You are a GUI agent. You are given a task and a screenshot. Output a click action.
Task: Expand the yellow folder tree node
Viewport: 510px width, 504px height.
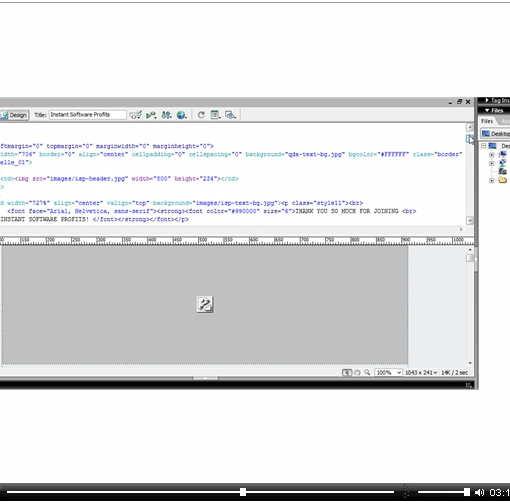click(491, 180)
